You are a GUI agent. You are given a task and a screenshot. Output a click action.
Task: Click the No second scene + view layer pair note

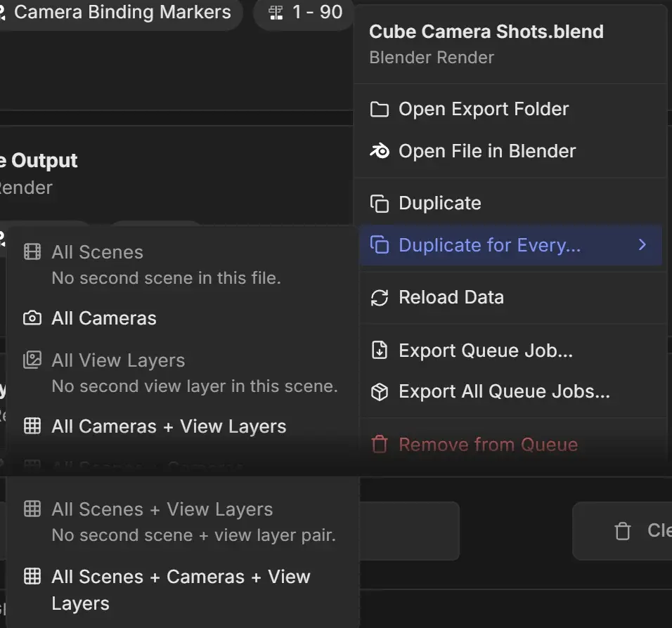point(194,535)
